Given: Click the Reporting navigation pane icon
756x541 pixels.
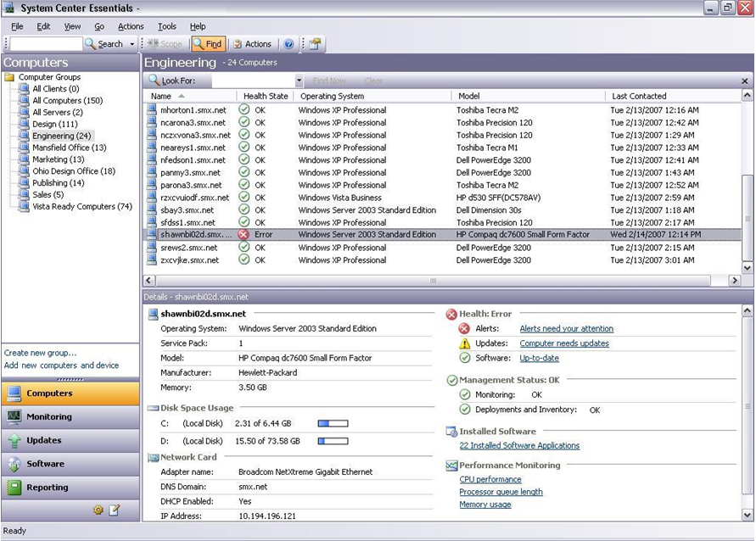Looking at the screenshot, I should (x=14, y=488).
